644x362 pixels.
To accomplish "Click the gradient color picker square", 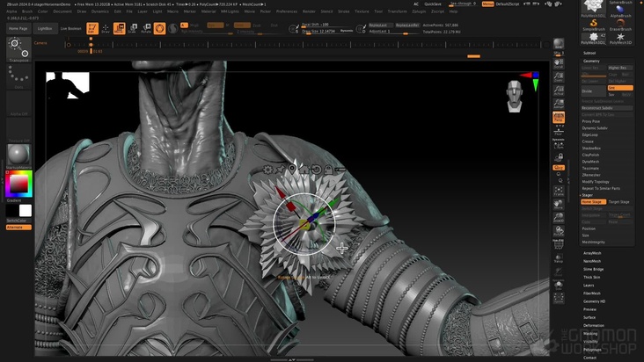I will [18, 185].
